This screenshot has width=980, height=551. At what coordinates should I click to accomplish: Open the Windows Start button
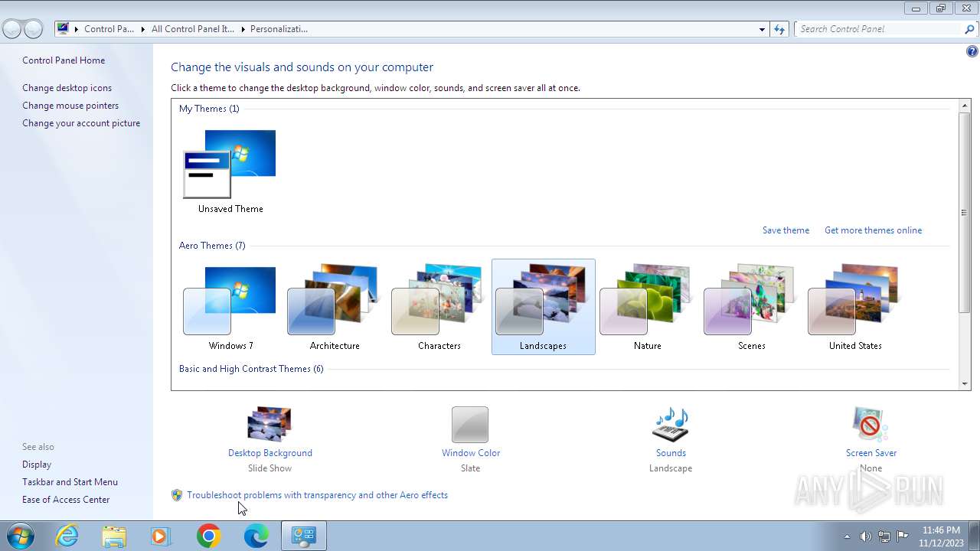point(20,536)
